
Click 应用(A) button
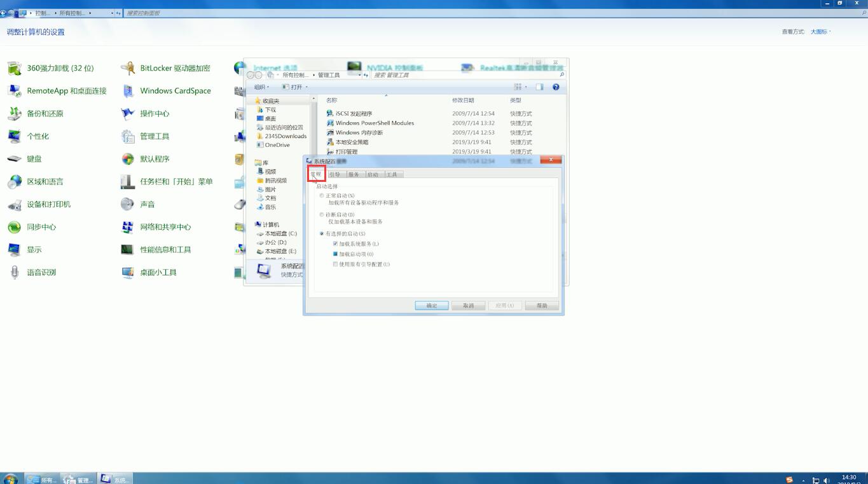[x=505, y=306]
